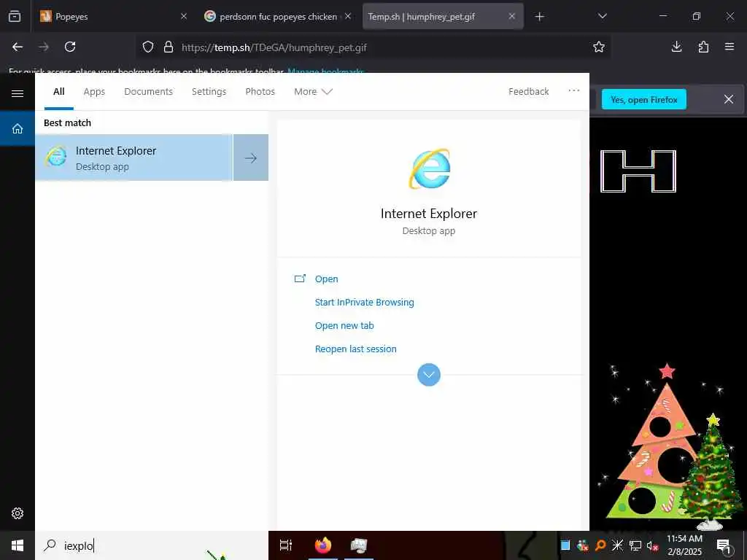Click Start InPrivate Browsing

[365, 303]
